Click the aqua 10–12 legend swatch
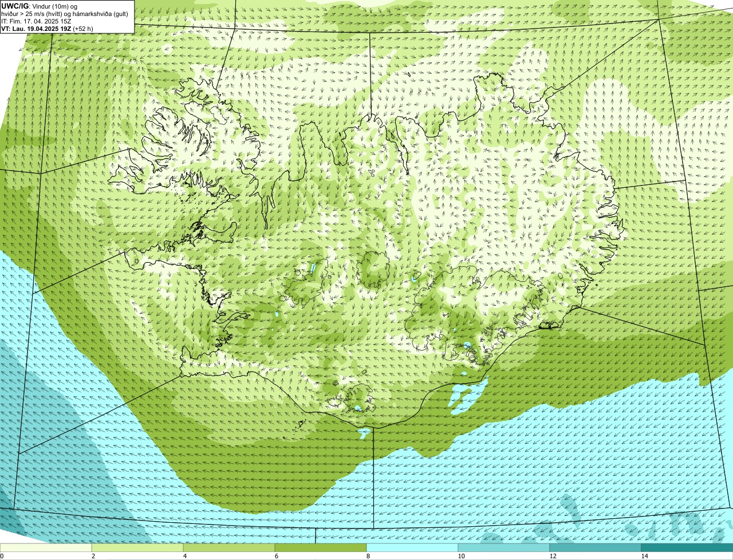The image size is (733, 560). tap(504, 547)
